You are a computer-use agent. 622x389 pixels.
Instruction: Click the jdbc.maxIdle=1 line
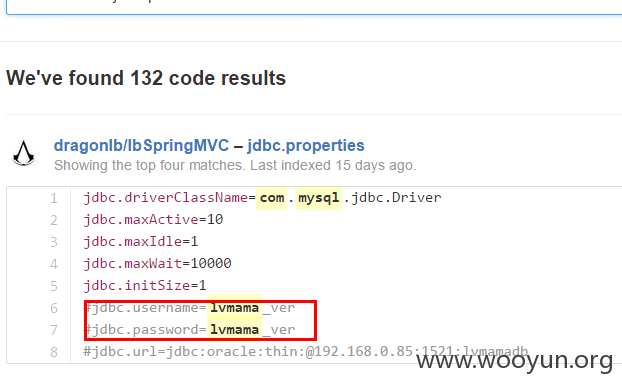point(140,241)
